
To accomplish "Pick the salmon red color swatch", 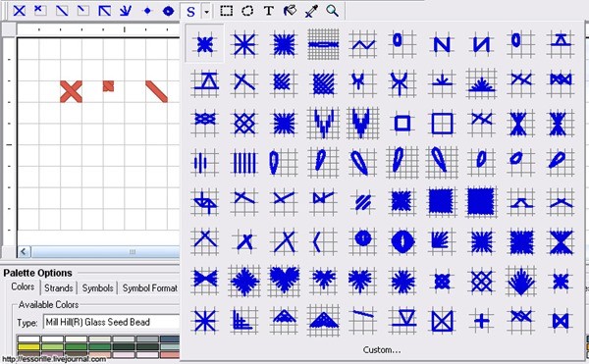I will (171, 354).
